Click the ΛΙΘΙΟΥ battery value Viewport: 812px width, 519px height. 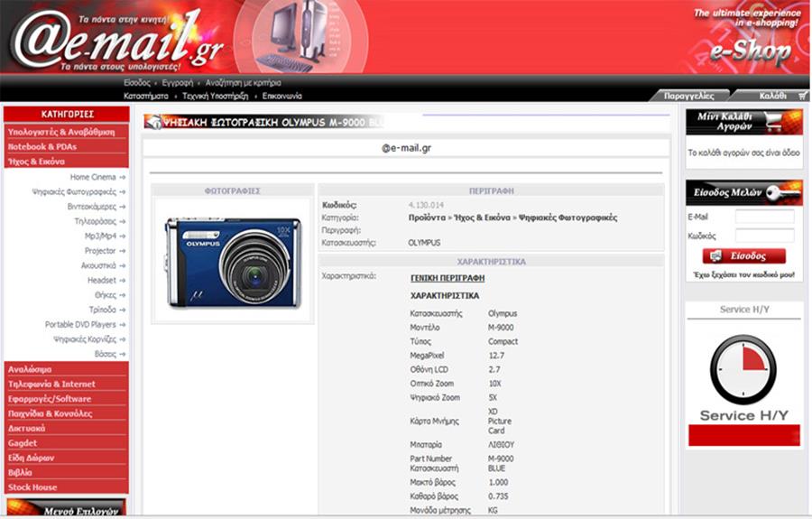pos(501,445)
